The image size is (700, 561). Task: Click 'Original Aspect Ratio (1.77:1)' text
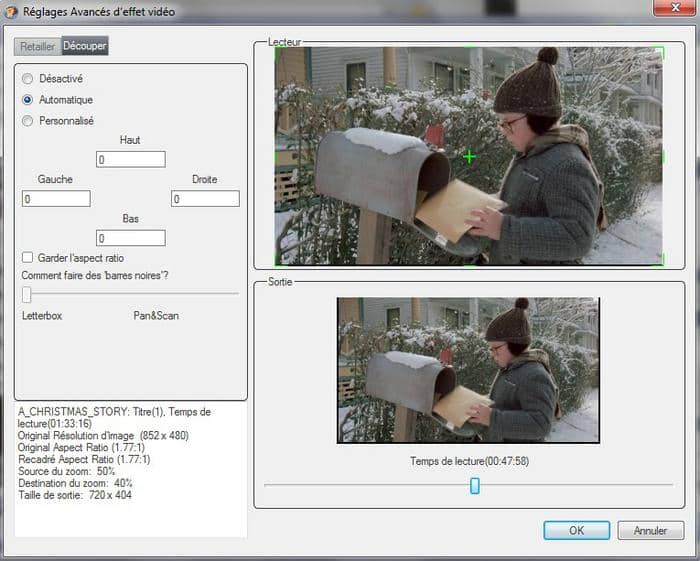pyautogui.click(x=81, y=448)
